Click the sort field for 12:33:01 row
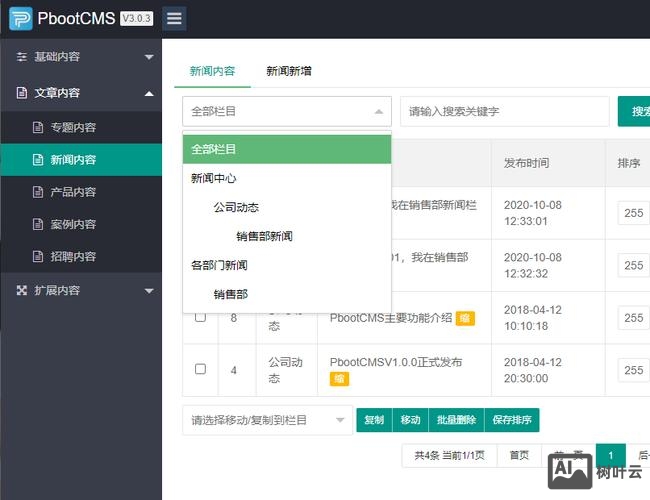The width and height of the screenshot is (650, 500). (x=633, y=213)
